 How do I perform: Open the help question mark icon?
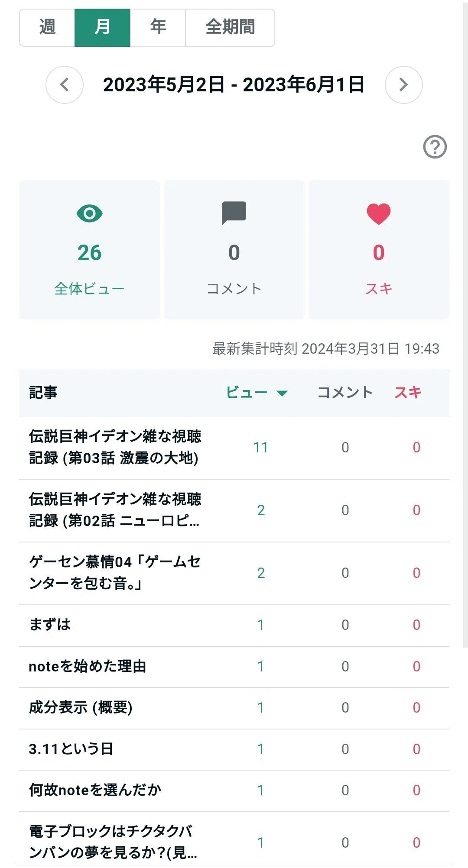435,147
